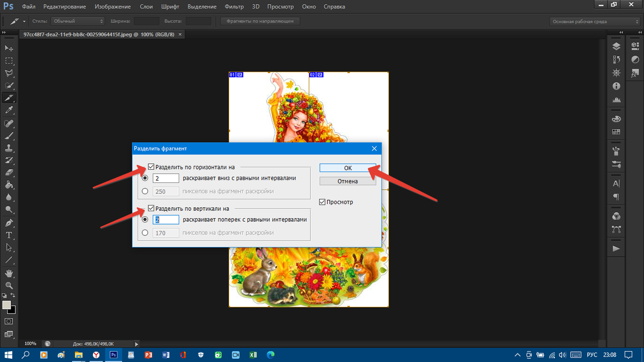Select the Polygonal Lasso tool
Viewport: 644px width, 362px height.
click(x=9, y=73)
